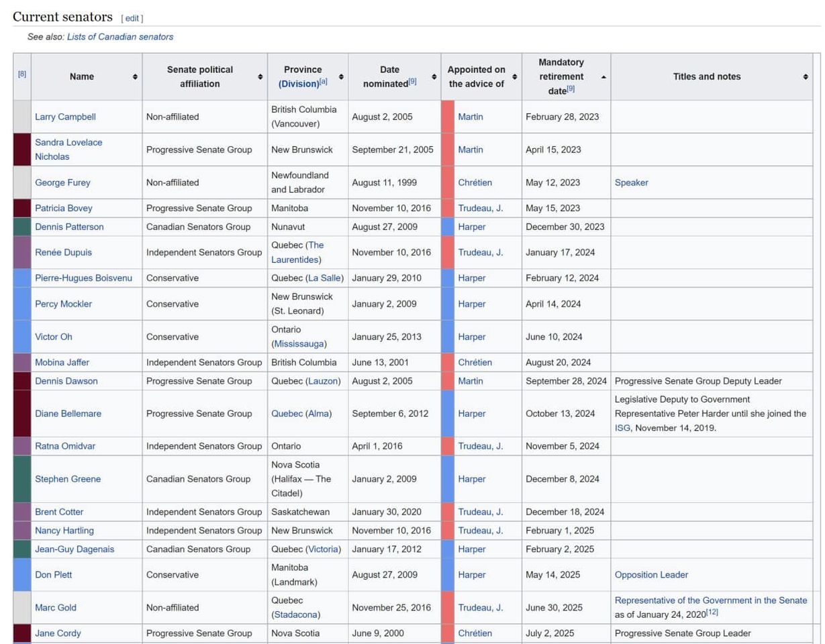Click the edit link beside Current senators
825x644 pixels.
[x=132, y=17]
